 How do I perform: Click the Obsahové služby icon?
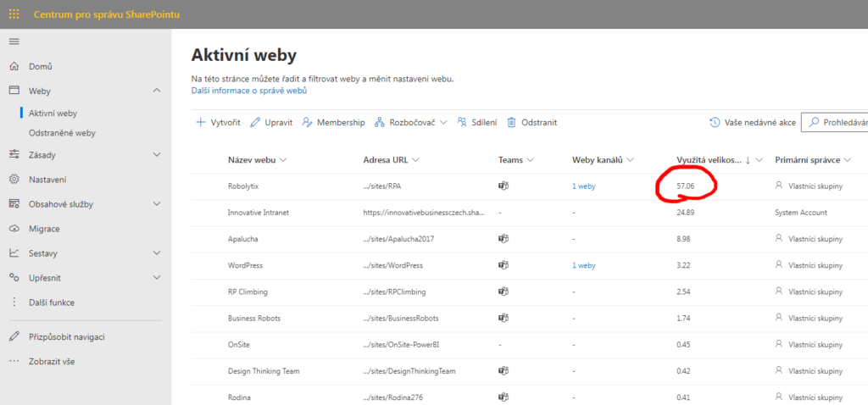(14, 203)
